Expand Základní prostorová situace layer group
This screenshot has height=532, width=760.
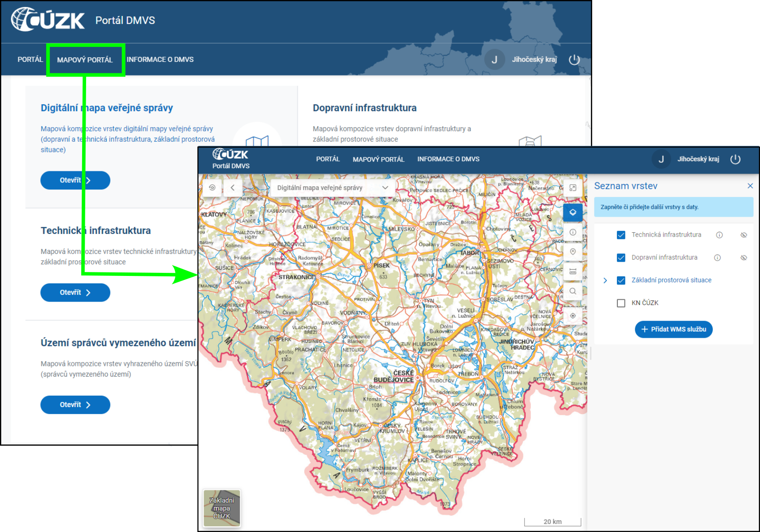coord(605,280)
